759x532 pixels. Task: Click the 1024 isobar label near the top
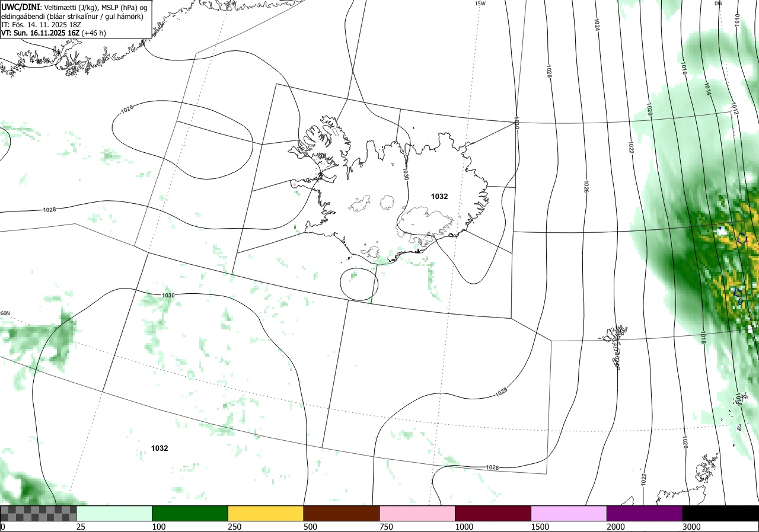click(597, 24)
